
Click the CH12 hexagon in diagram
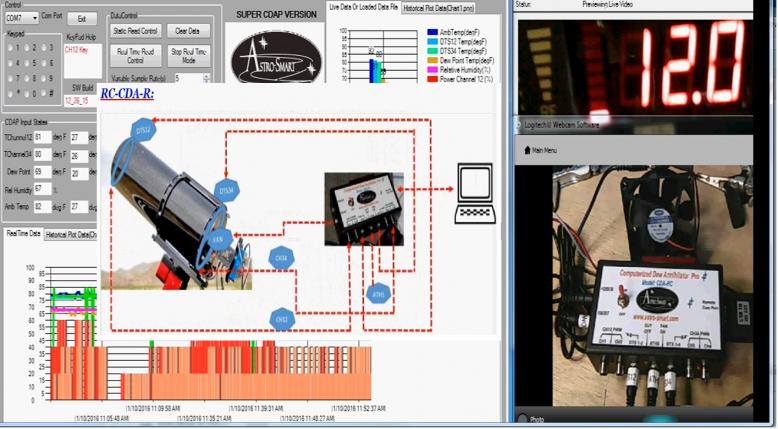pos(282,319)
